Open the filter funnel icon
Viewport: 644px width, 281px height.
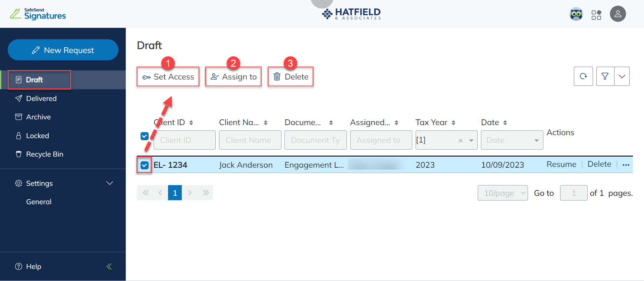pyautogui.click(x=605, y=76)
